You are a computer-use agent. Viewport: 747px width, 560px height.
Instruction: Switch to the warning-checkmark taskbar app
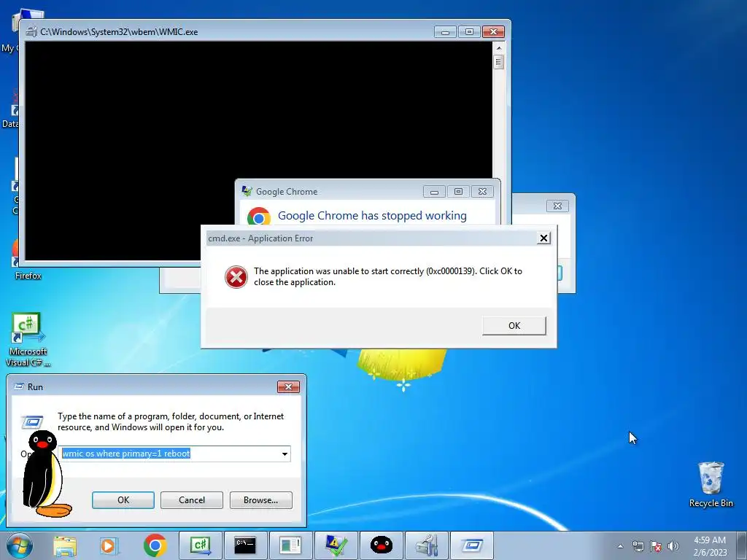pos(336,545)
